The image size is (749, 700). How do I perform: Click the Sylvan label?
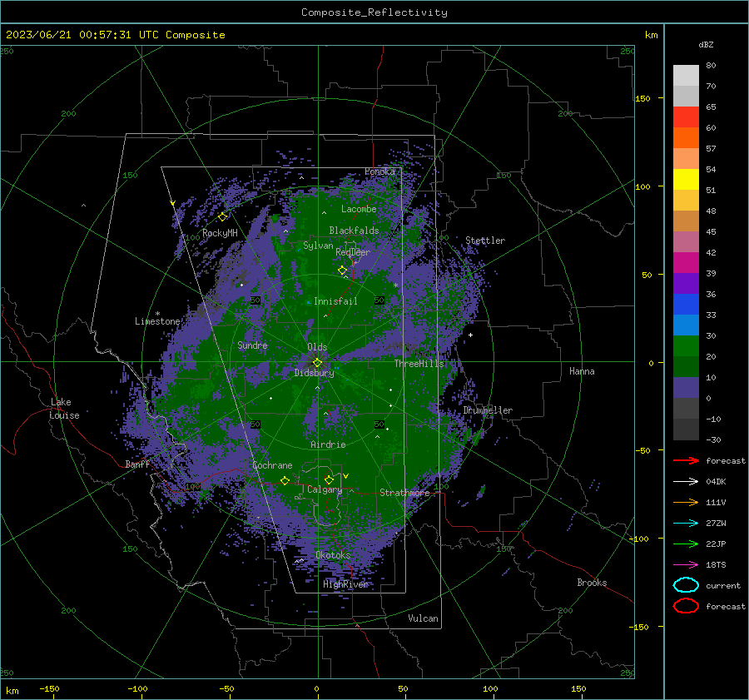(318, 246)
